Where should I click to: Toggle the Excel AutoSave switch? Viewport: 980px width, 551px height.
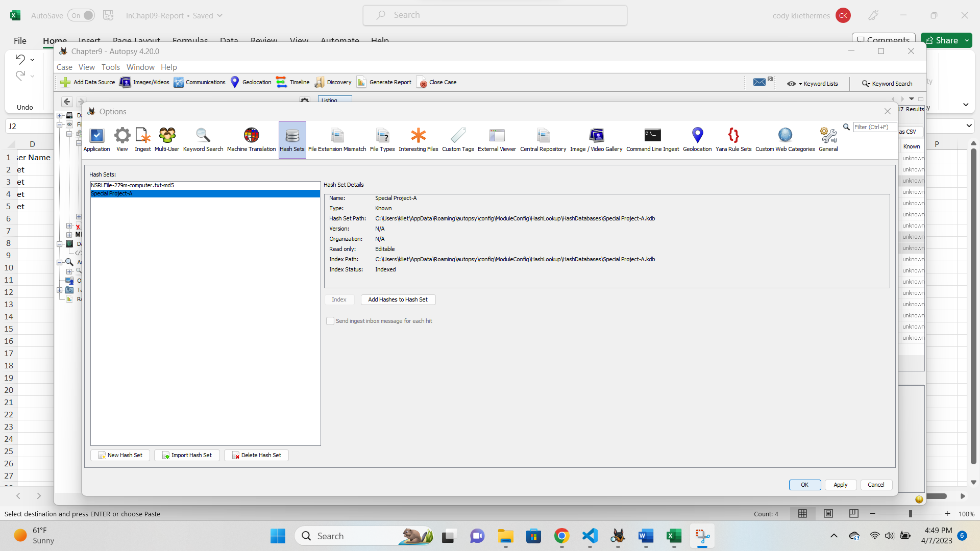pos(82,15)
